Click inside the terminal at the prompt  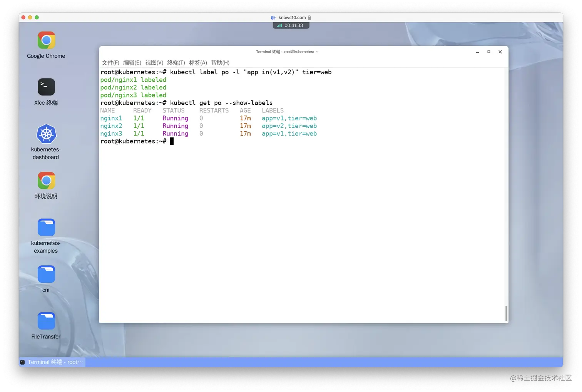pyautogui.click(x=172, y=141)
